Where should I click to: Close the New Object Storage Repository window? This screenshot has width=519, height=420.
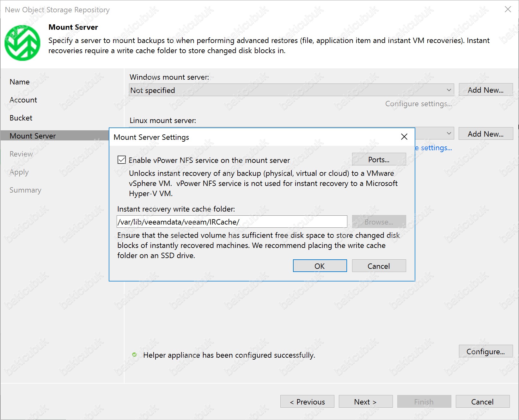[508, 9]
